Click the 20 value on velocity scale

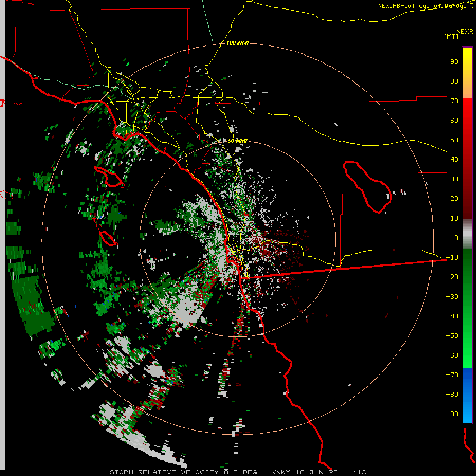(454, 198)
